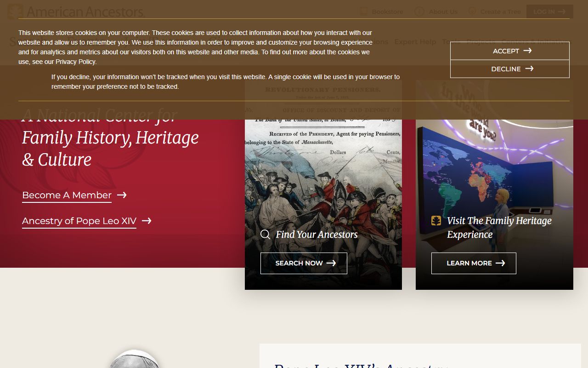
Task: Open the world map exhibit image card
Action: pyautogui.click(x=494, y=185)
